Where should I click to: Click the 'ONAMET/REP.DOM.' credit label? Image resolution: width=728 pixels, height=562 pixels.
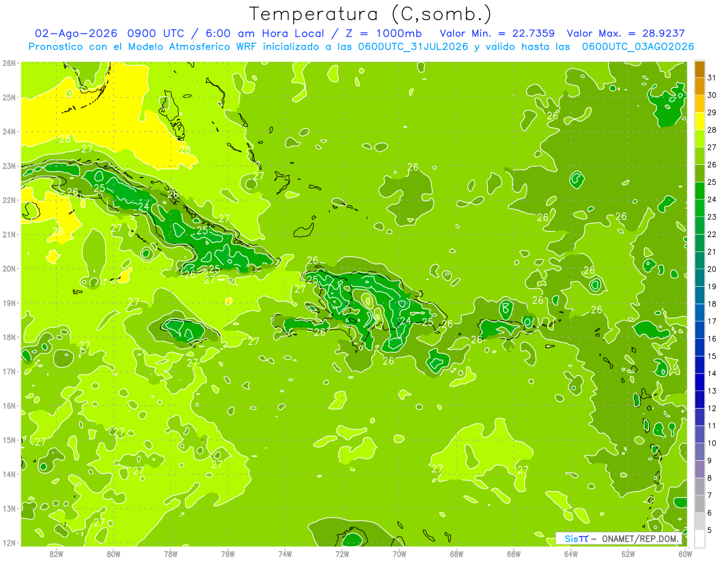coord(641,538)
